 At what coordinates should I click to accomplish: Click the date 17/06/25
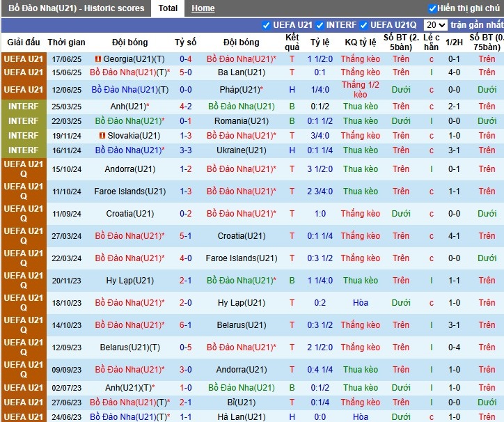pos(67,59)
